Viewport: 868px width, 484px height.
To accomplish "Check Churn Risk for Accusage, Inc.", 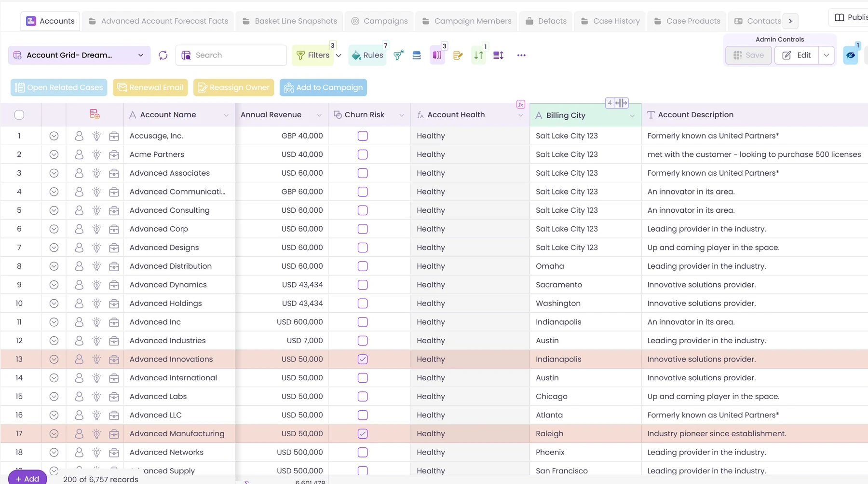I will [363, 136].
